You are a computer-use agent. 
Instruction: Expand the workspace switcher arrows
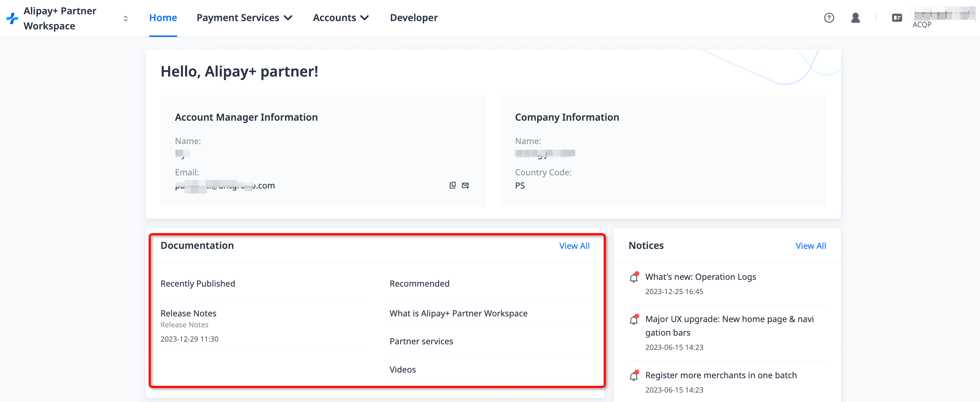coord(126,18)
